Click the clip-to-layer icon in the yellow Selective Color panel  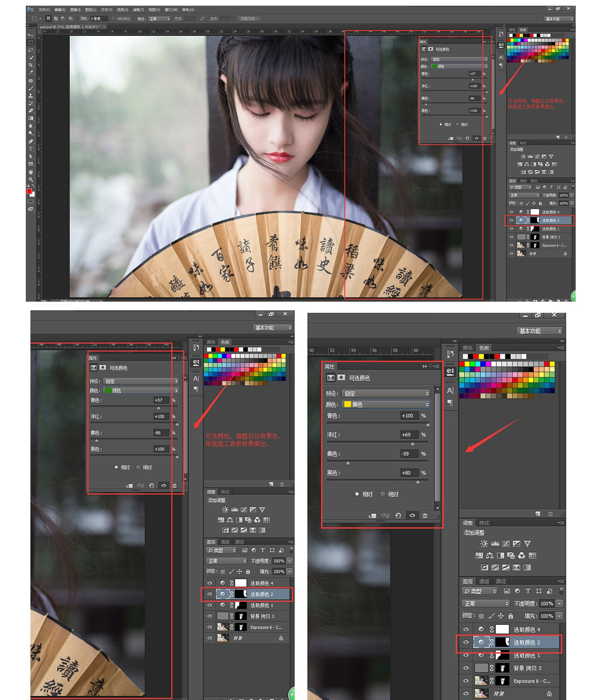[372, 515]
